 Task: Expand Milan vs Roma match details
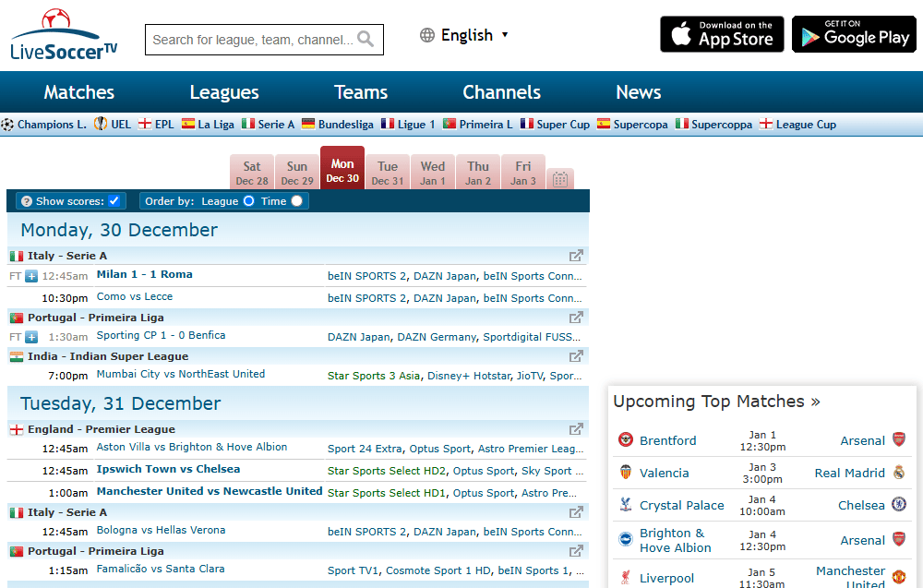[x=31, y=276]
